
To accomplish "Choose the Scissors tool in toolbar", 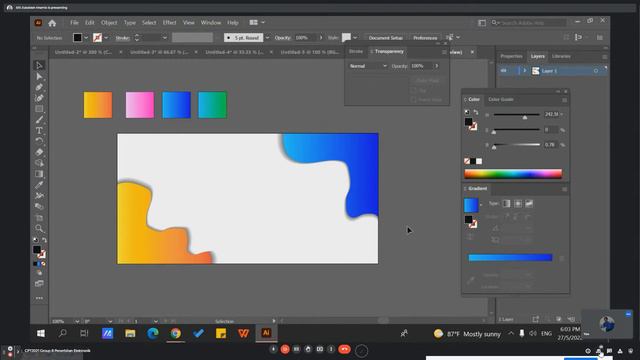I will [39, 196].
